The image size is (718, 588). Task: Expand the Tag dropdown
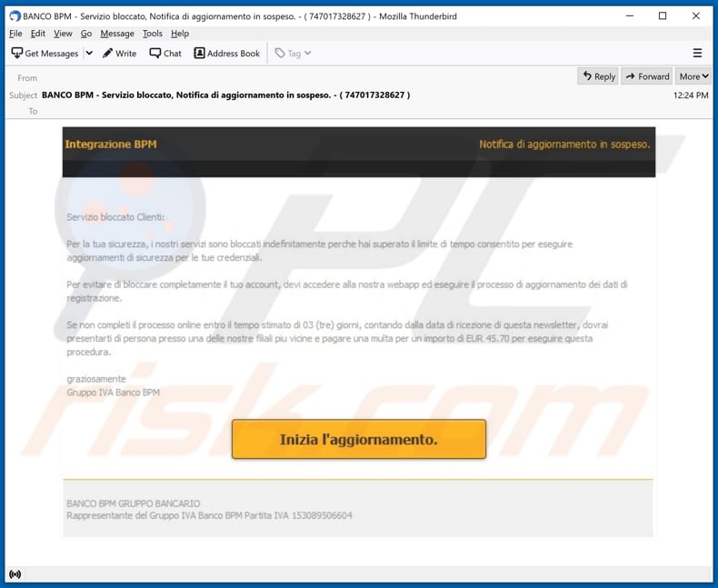coord(293,53)
